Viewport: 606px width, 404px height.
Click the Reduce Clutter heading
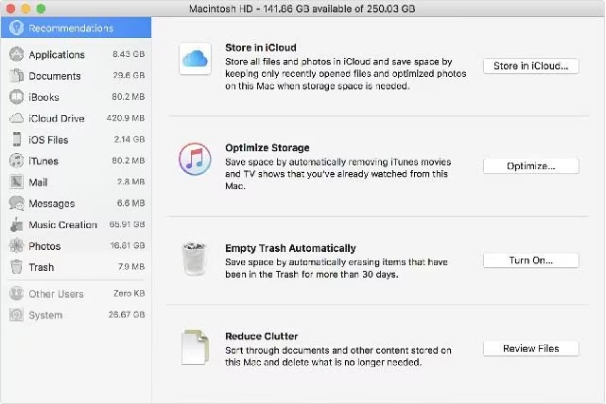pos(261,336)
